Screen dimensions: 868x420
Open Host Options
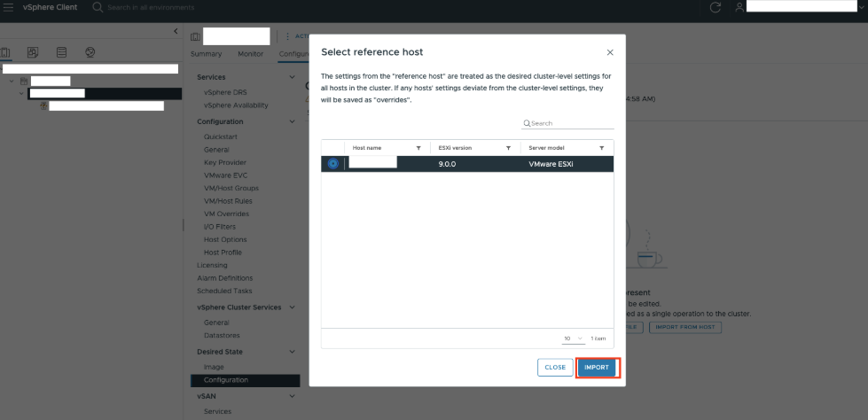225,239
